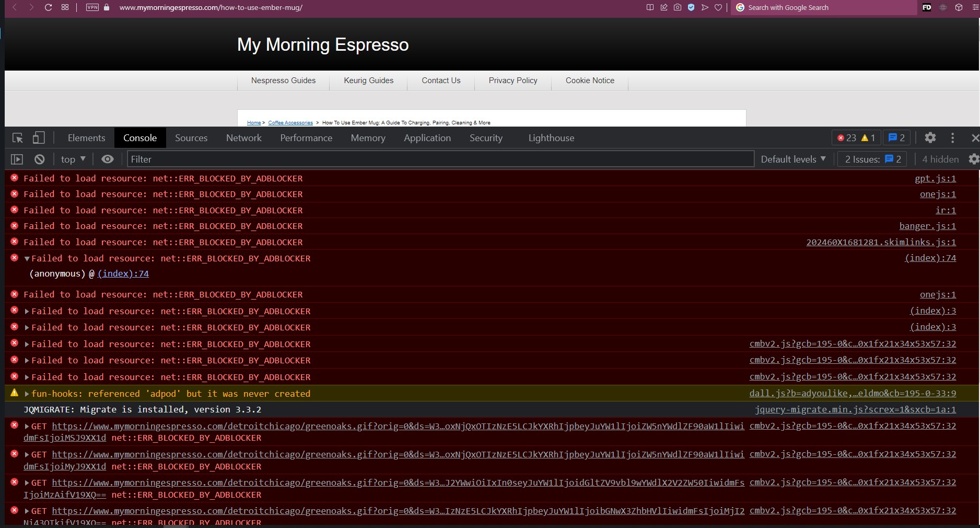Open Contact Us page link
980x528 pixels.
pyautogui.click(x=441, y=81)
